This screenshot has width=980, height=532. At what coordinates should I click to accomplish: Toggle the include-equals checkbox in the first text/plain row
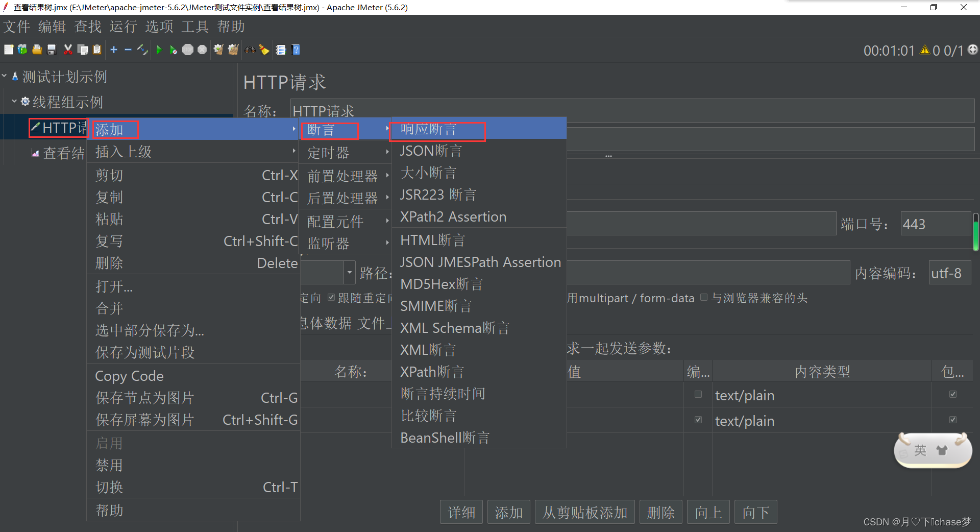pos(953,394)
